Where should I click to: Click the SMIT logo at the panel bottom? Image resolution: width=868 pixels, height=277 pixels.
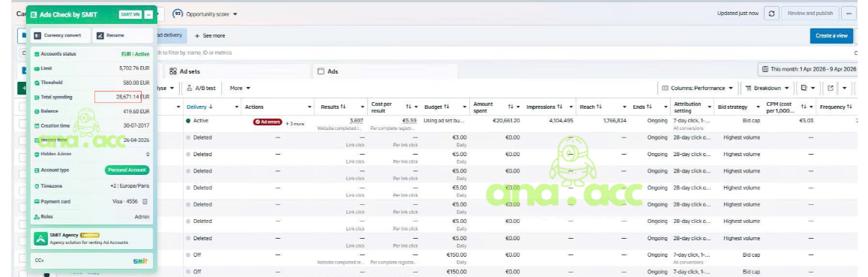pyautogui.click(x=140, y=260)
